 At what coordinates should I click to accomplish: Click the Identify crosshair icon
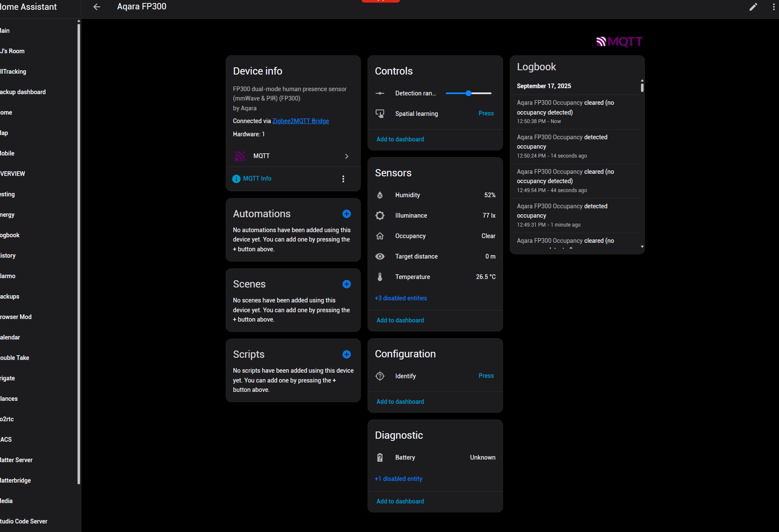(380, 376)
